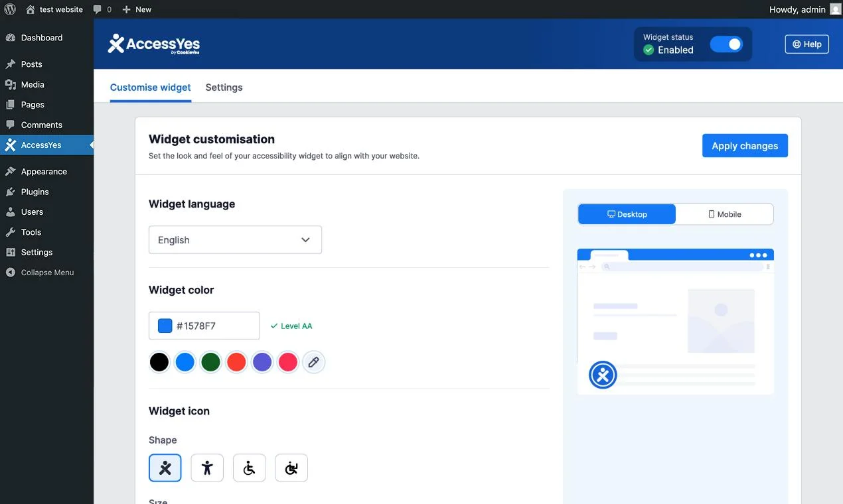This screenshot has width=843, height=504.
Task: Click Howdy, admin link
Action: tap(797, 9)
